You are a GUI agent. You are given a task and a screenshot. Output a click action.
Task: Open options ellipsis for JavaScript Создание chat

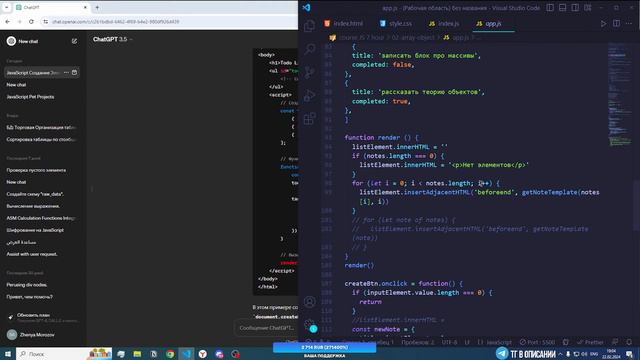click(66, 73)
